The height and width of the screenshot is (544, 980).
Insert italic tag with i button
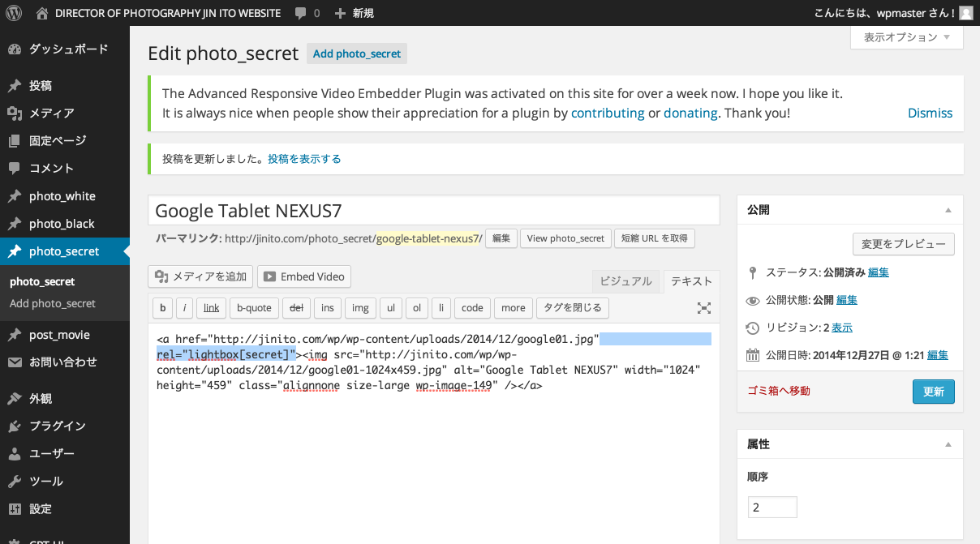point(185,307)
